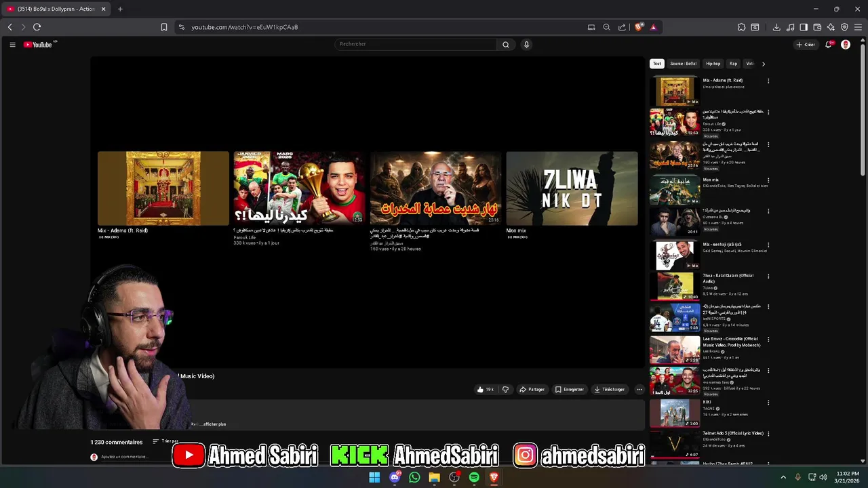Open File Explorer from the taskbar
868x488 pixels.
pos(434,477)
